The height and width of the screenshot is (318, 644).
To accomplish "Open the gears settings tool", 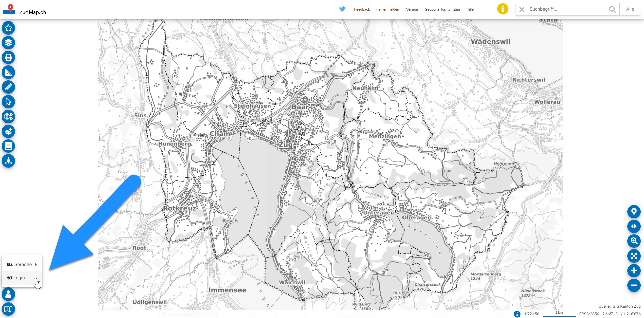I will point(8,117).
